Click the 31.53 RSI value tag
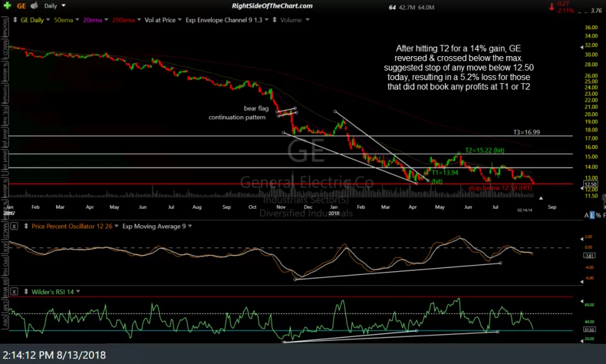This screenshot has height=364, width=606. [x=590, y=329]
